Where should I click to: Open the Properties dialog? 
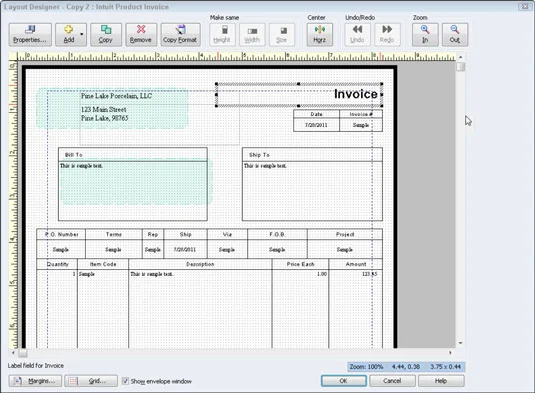point(30,34)
